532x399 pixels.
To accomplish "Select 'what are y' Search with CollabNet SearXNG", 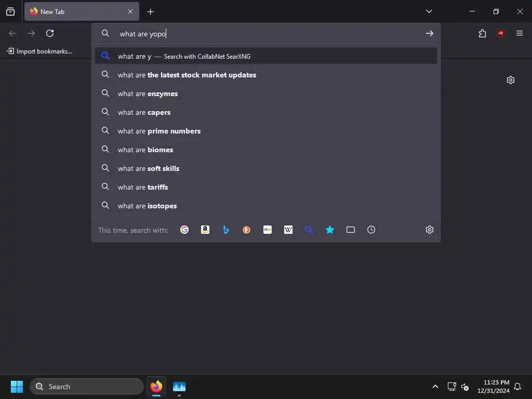I will point(266,56).
